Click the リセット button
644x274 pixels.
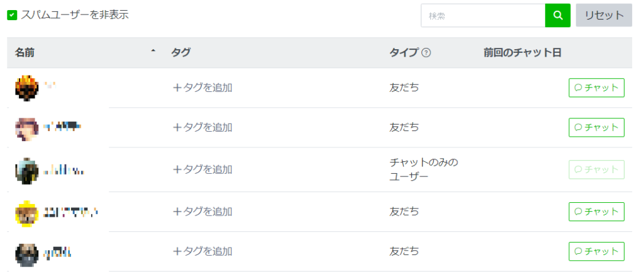604,16
